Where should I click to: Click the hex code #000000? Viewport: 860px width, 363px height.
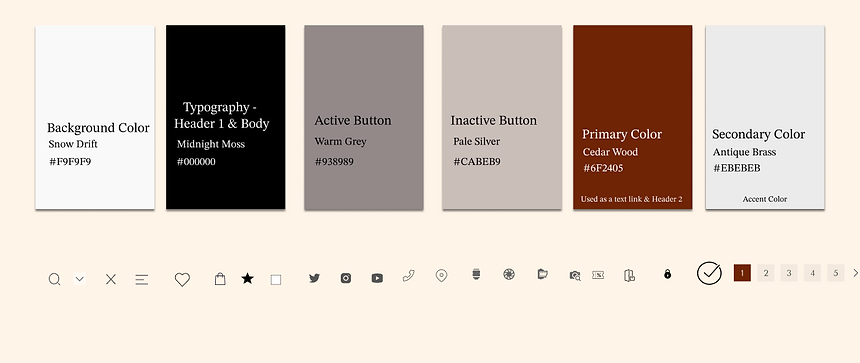click(x=196, y=162)
